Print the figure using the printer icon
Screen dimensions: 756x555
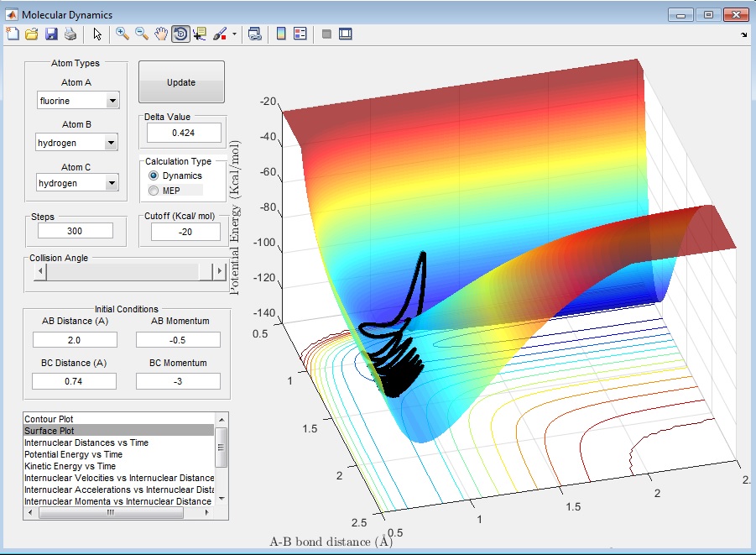click(70, 34)
